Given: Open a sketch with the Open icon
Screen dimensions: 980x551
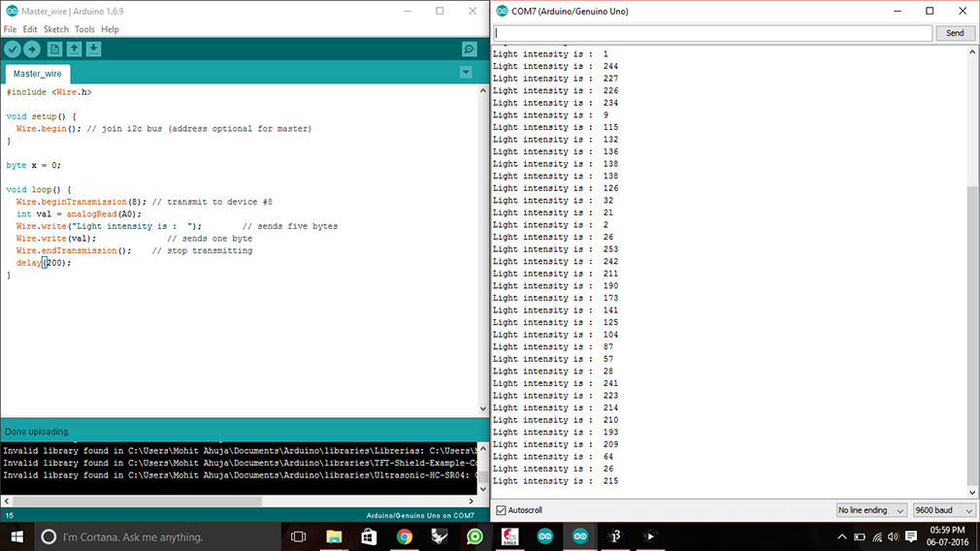Looking at the screenshot, I should tap(74, 49).
